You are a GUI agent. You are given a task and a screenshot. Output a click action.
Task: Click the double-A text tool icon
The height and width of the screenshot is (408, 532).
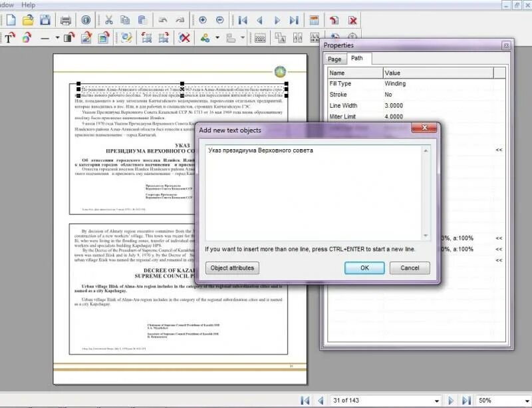(x=280, y=38)
